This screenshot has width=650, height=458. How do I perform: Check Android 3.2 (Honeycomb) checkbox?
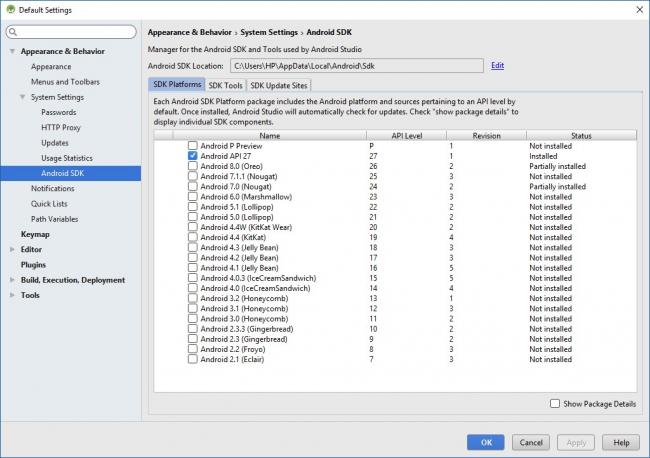[192, 298]
